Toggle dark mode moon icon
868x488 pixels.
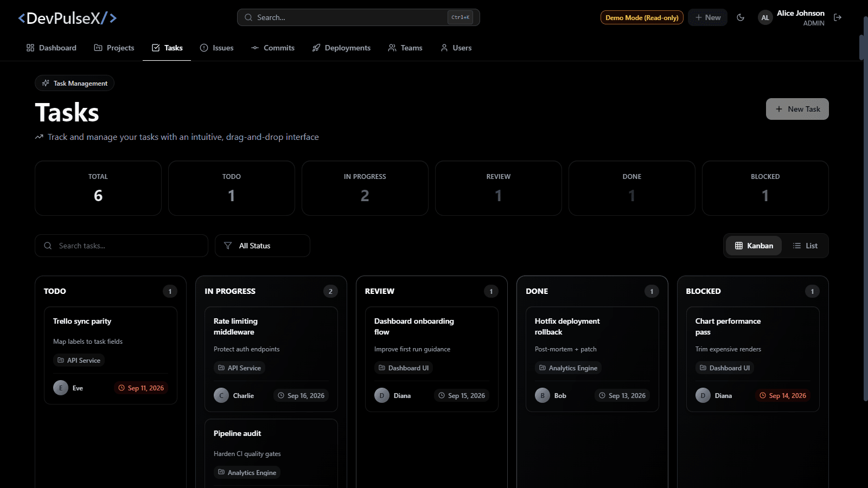[x=741, y=17]
